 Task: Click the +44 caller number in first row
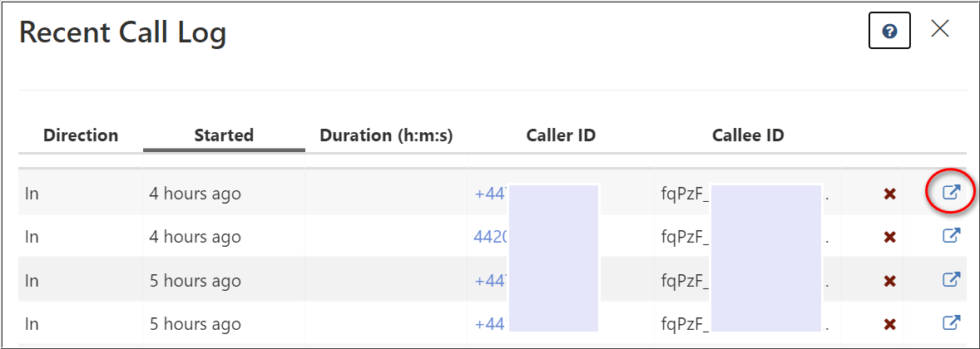[x=492, y=194]
